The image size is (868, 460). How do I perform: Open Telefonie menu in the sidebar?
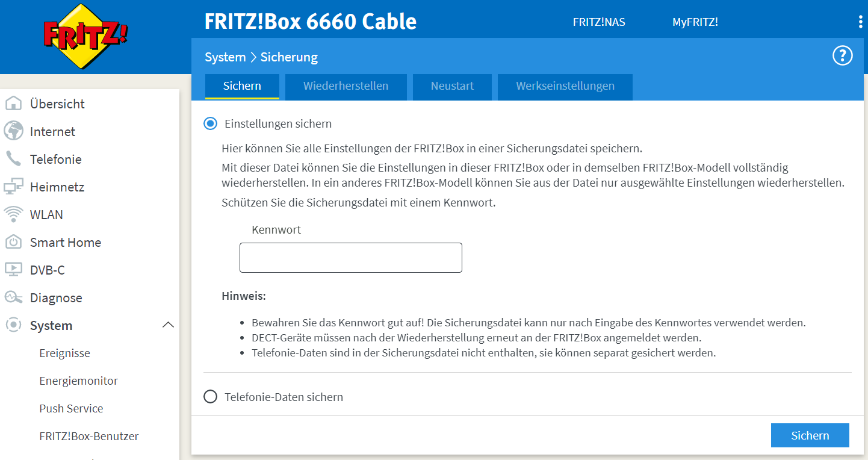[55, 159]
